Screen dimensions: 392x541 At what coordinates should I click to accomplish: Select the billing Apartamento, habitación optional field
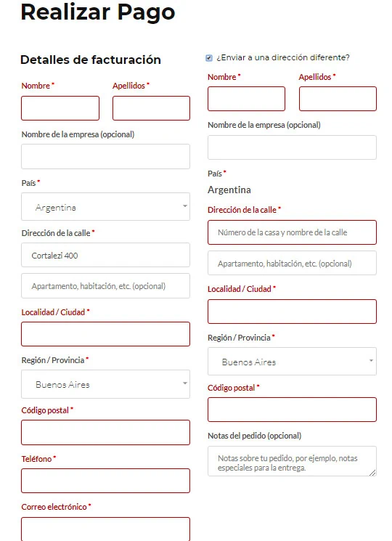point(105,285)
